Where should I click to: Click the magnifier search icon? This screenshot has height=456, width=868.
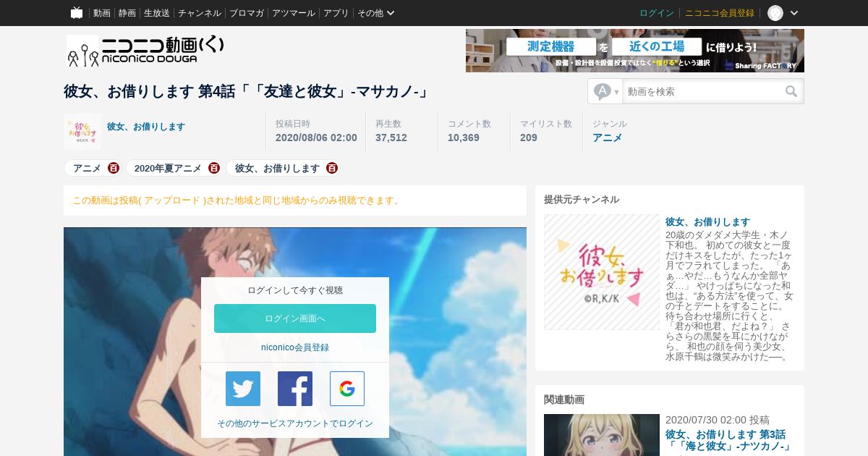click(791, 91)
